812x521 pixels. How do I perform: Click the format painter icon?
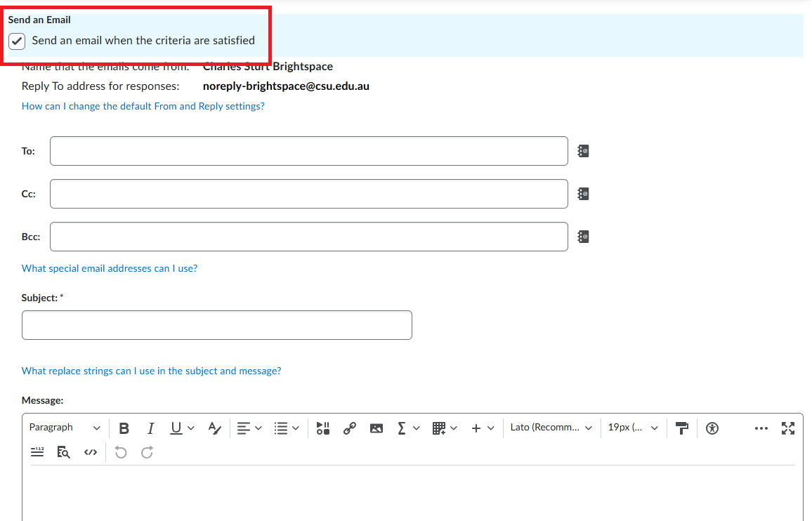[681, 428]
